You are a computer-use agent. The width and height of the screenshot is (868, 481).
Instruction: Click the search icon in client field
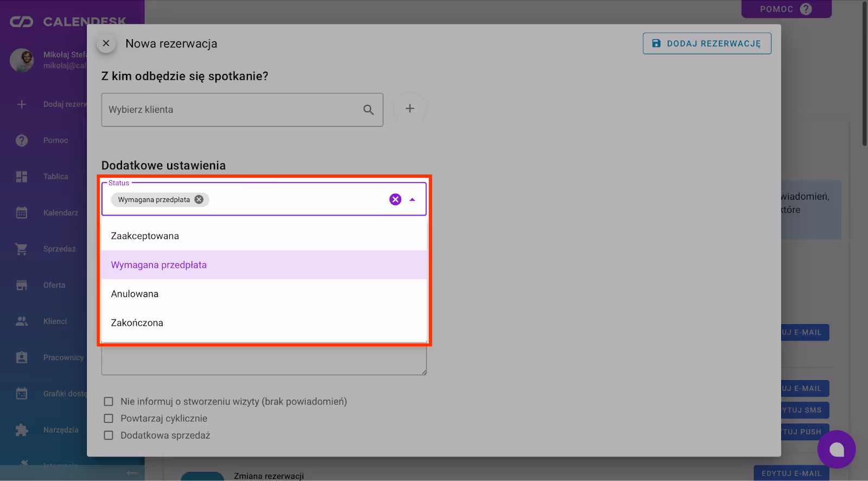pos(368,110)
